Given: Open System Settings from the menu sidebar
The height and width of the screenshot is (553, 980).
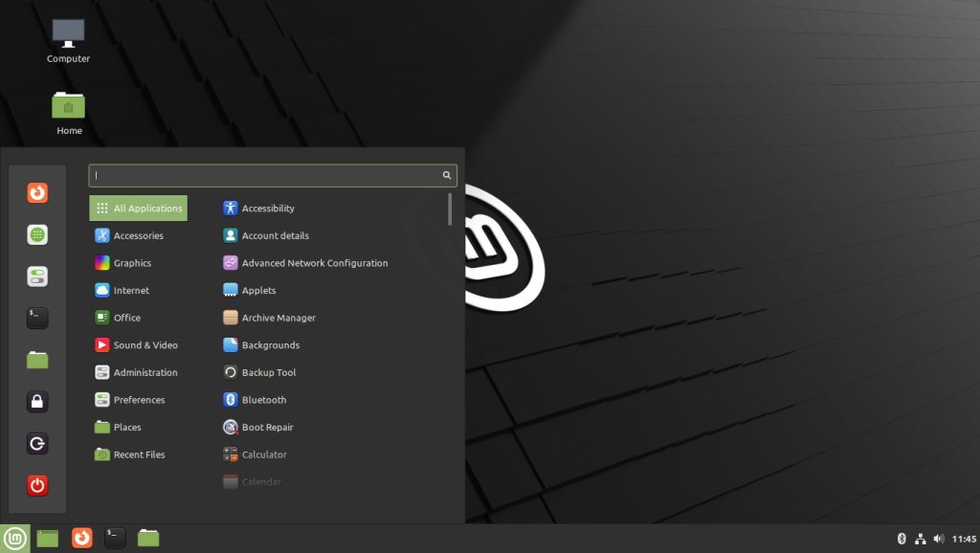Looking at the screenshot, I should click(36, 276).
